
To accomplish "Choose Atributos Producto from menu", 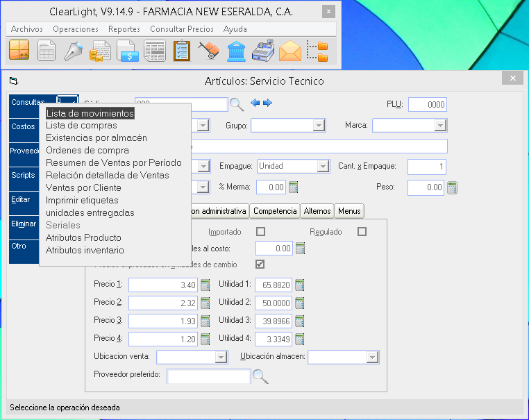I will (x=83, y=238).
